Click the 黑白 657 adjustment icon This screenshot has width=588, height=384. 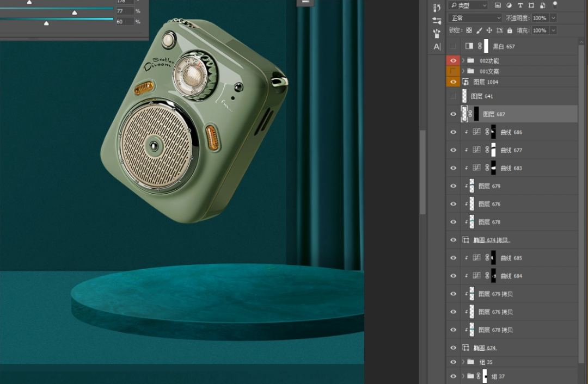point(469,46)
